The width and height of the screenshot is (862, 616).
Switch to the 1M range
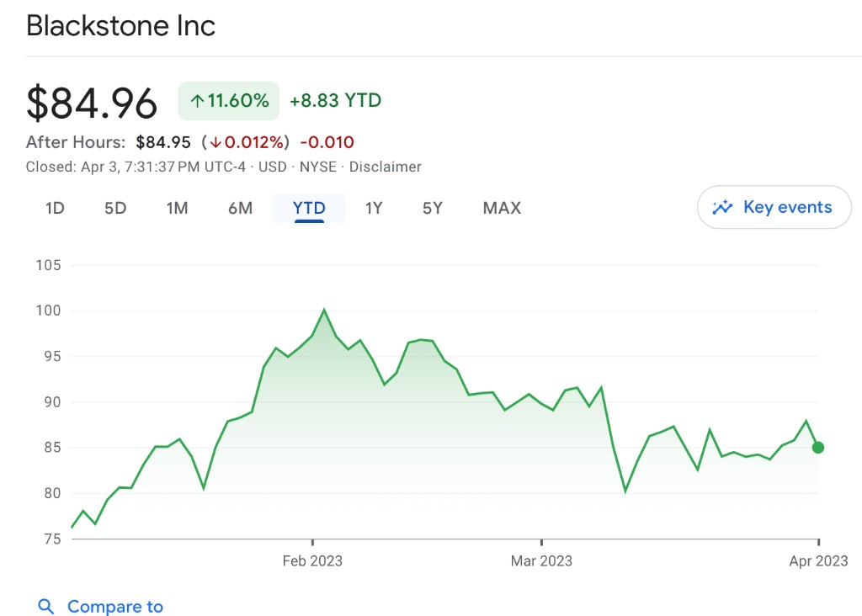pyautogui.click(x=177, y=208)
